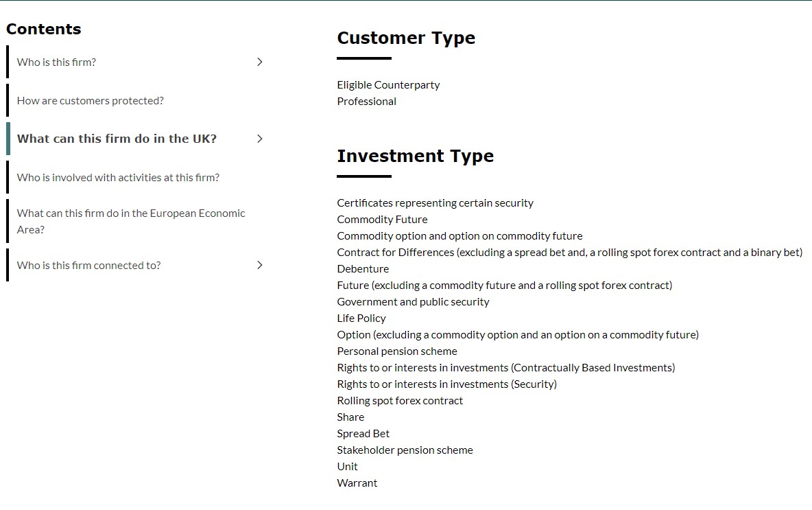Viewport: 812px width, 510px height.
Task: Click the 'Customer Type' heading
Action: pos(406,38)
